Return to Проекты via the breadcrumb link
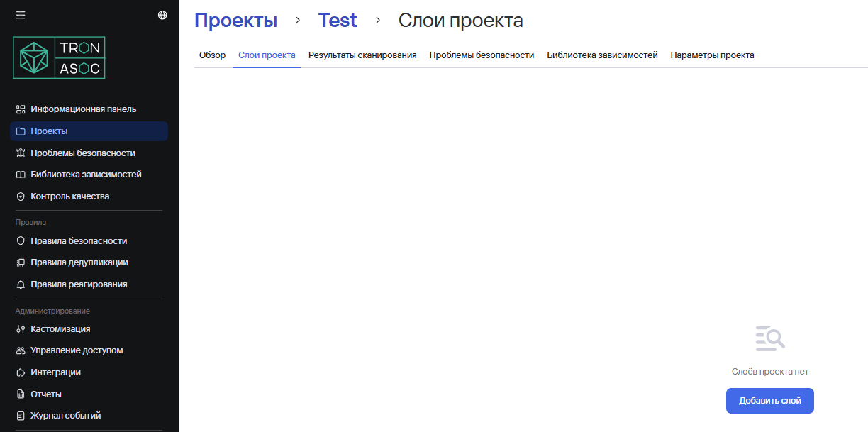This screenshot has width=868, height=432. click(x=235, y=20)
